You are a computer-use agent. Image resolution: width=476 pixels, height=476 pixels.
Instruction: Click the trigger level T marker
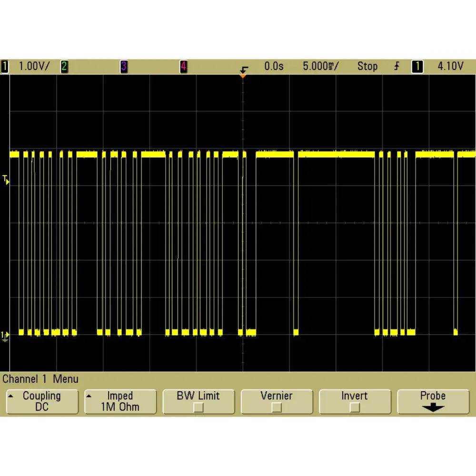(x=5, y=180)
